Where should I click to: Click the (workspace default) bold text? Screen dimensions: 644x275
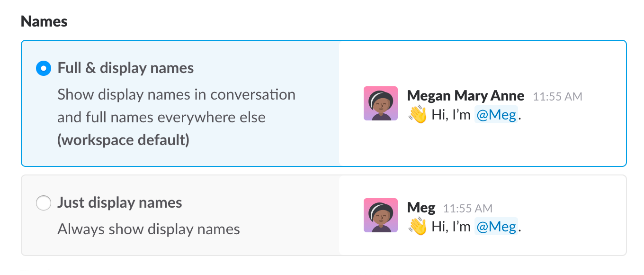coord(123,140)
